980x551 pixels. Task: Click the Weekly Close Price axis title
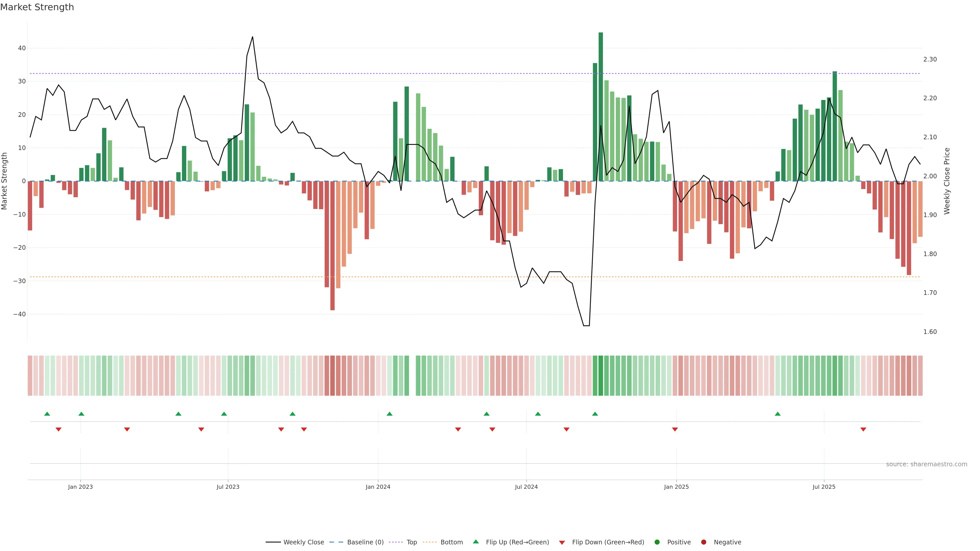(947, 181)
